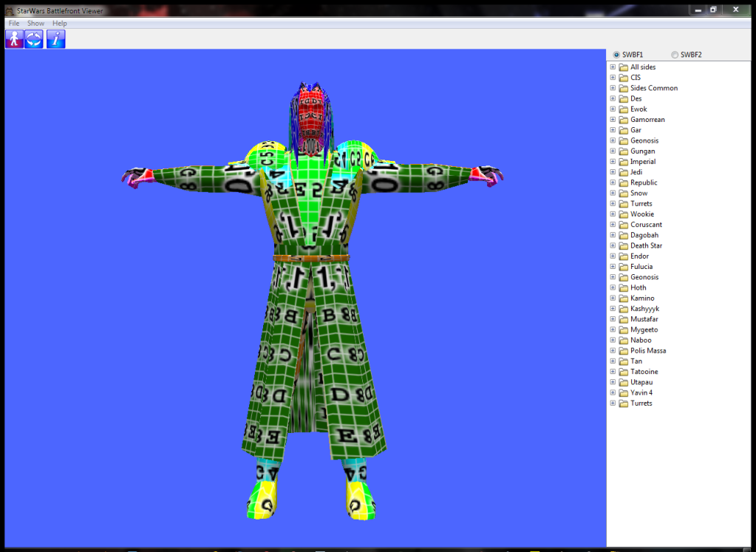Select the "Gungan" label in the tree
The width and height of the screenshot is (756, 552).
(x=642, y=151)
